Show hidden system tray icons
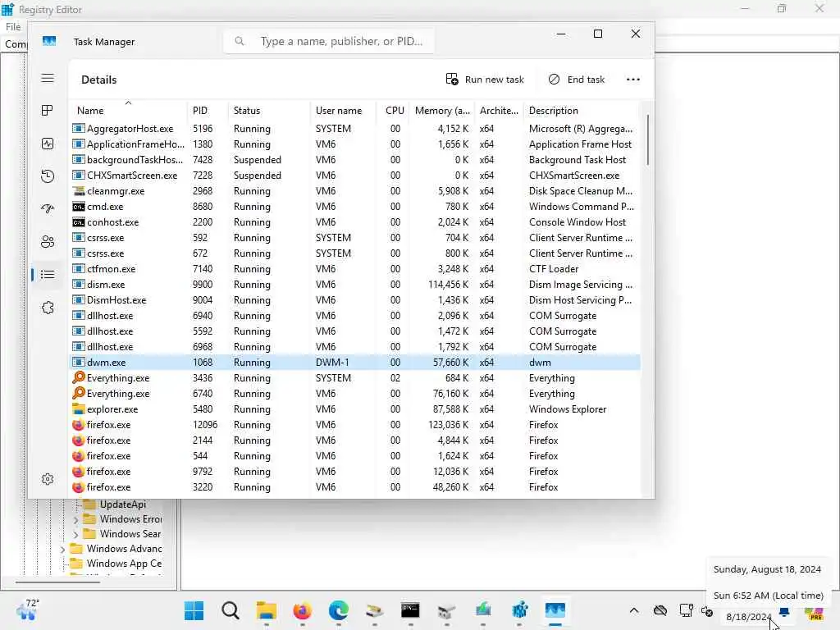The image size is (840, 630). point(634,610)
